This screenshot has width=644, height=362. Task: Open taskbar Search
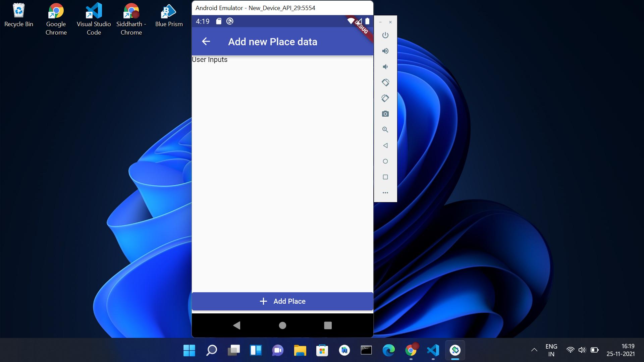click(211, 351)
